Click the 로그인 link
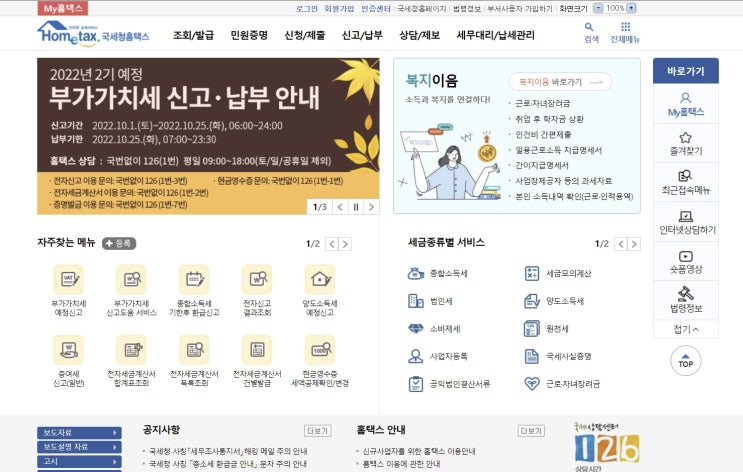This screenshot has width=743, height=472. point(307,9)
